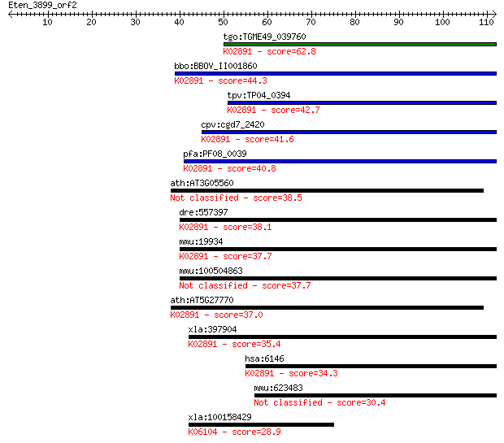Click the black dre:557397 alignment bar
504x443 pixels.
coord(338,220)
